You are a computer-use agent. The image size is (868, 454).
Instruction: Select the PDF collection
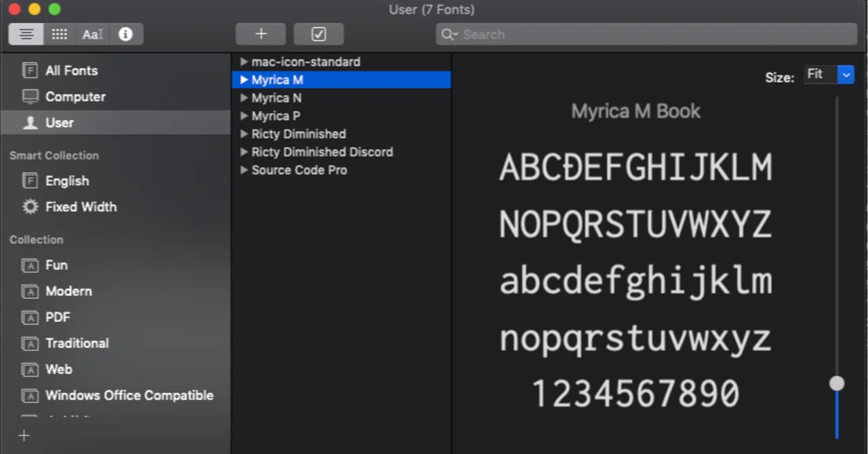58,317
